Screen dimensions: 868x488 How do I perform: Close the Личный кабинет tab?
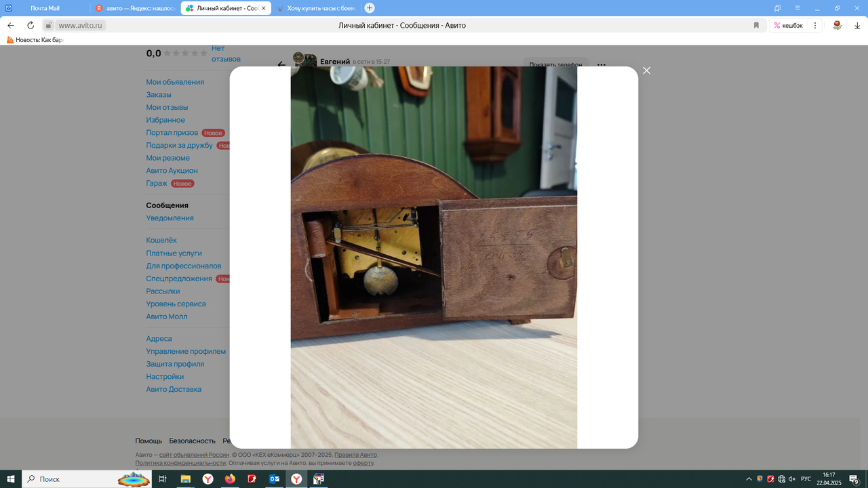(x=263, y=8)
